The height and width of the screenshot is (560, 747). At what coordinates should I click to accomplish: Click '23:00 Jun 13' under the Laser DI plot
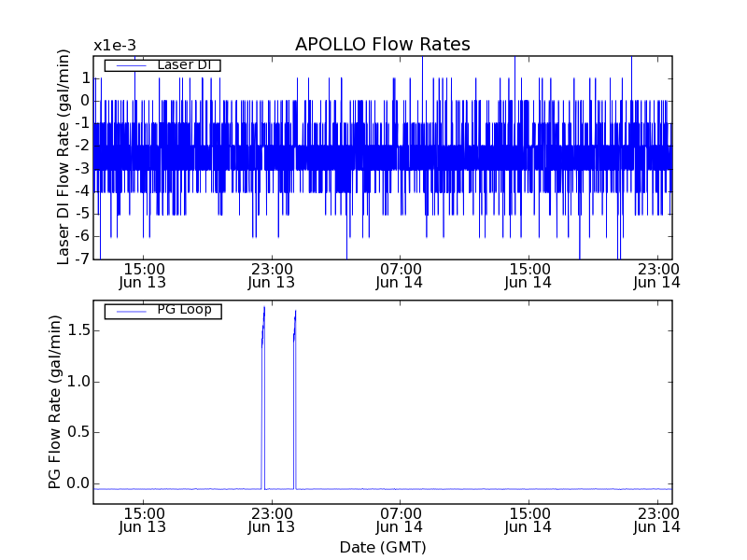click(x=272, y=275)
